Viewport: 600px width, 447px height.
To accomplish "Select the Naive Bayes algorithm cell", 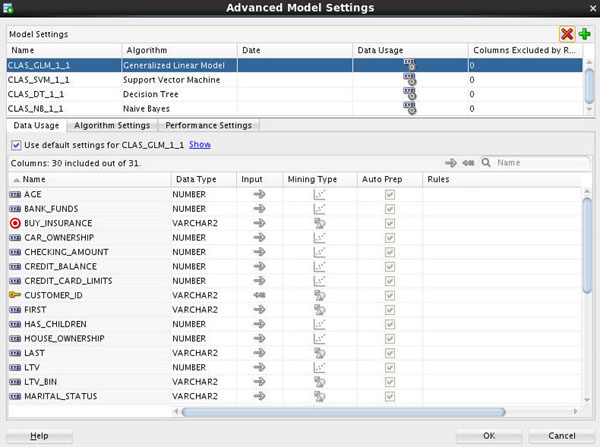I will click(179, 109).
